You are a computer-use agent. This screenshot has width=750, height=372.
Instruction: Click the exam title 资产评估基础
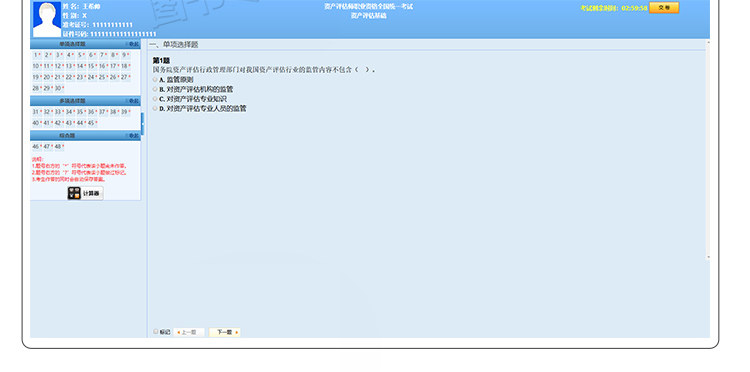coord(369,16)
